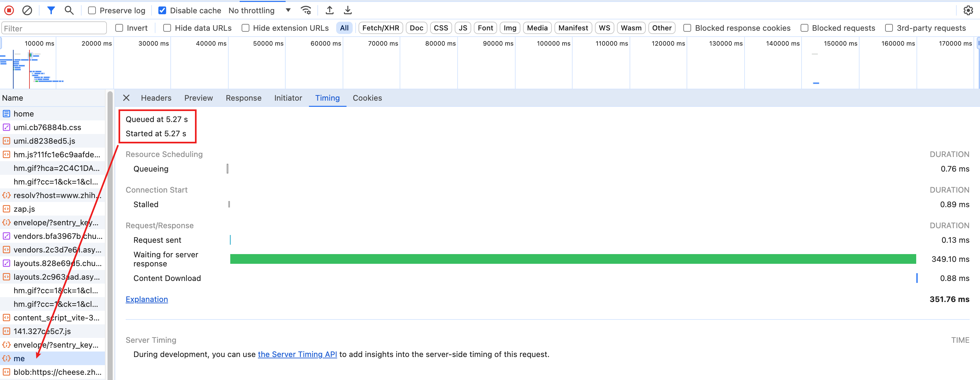Enable the Preserve log checkbox
This screenshot has width=980, height=380.
coord(92,10)
